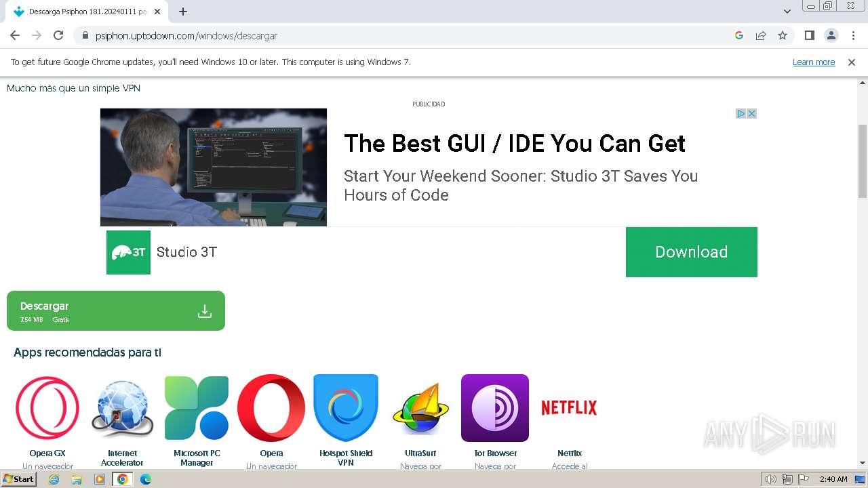The height and width of the screenshot is (488, 868).
Task: Click the browser forward arrow
Action: 37,35
